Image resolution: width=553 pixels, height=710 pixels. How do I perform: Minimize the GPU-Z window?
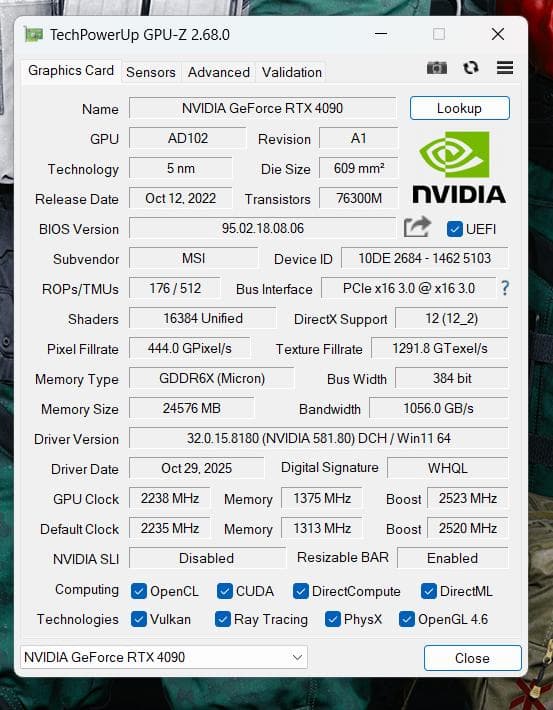coord(381,34)
